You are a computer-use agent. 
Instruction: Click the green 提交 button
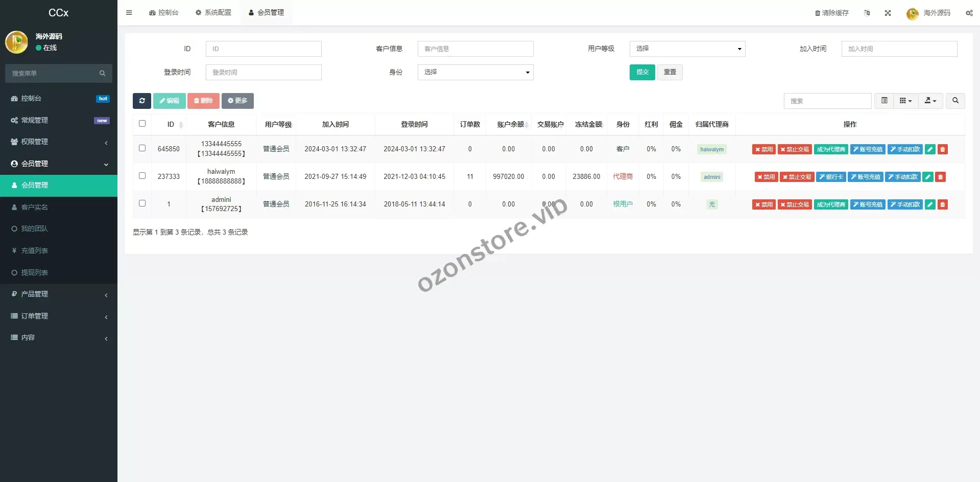[x=642, y=72]
